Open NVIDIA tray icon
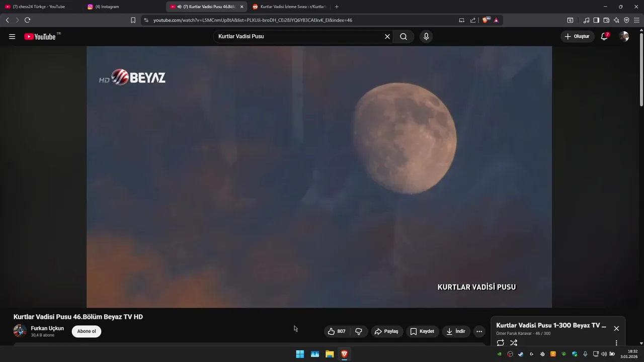Viewport: 644px width, 362px height. point(499,354)
